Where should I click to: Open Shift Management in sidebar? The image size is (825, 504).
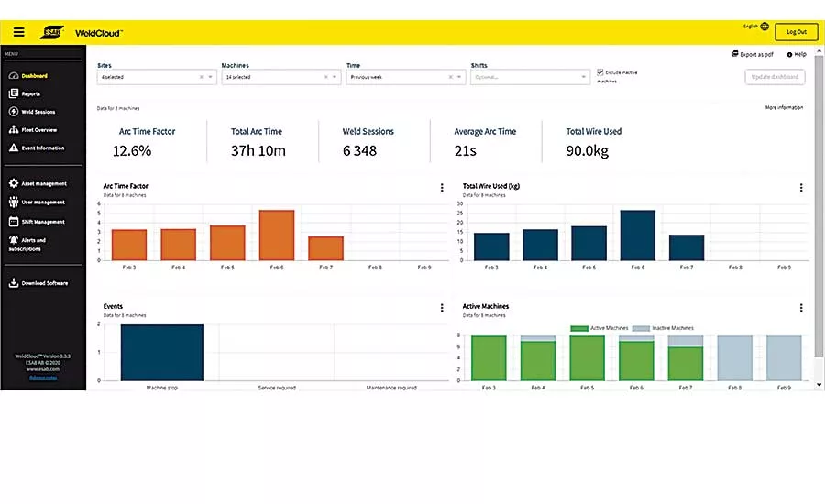[x=43, y=222]
